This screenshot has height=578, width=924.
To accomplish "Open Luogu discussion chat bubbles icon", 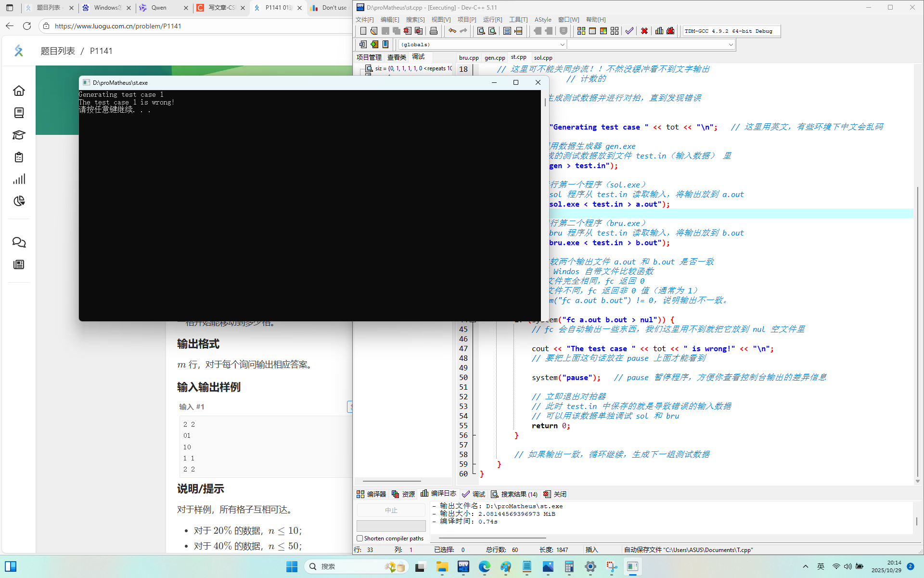I will click(19, 242).
